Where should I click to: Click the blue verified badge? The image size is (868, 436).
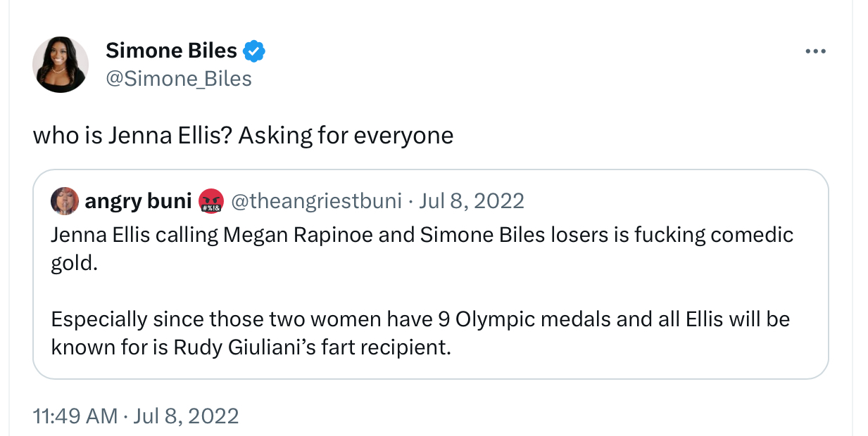coord(254,51)
